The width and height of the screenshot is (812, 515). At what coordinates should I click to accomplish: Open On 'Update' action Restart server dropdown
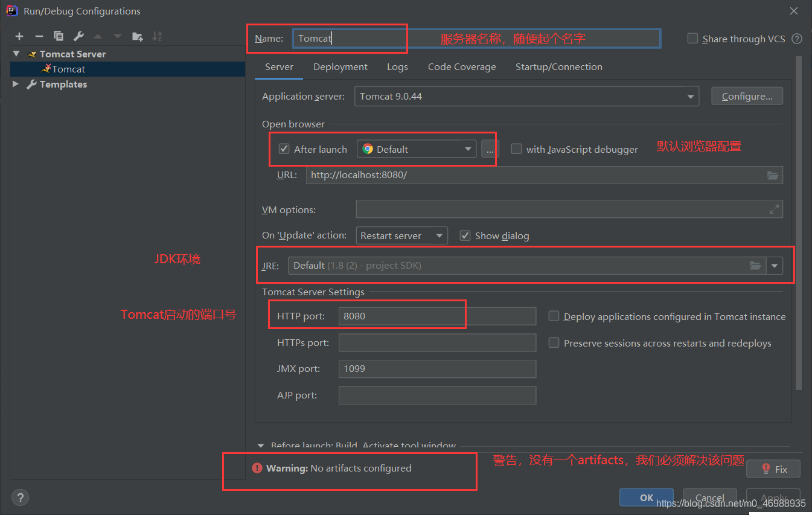pyautogui.click(x=402, y=235)
